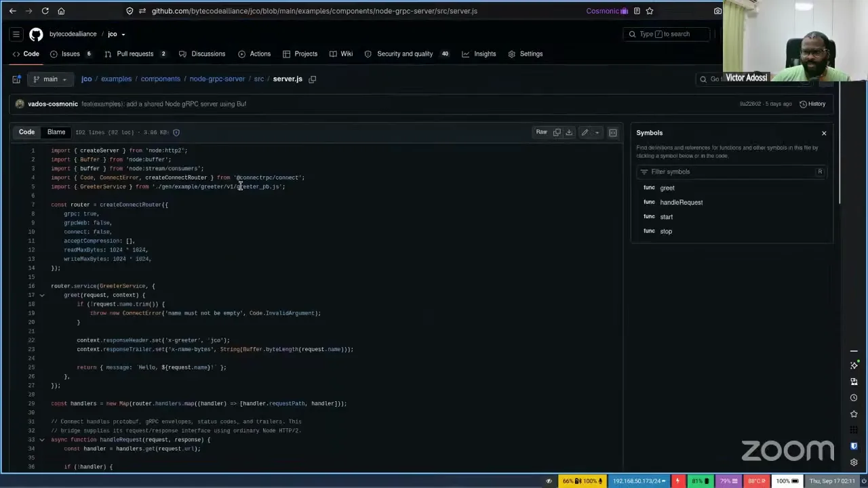View file History
868x488 pixels.
pyautogui.click(x=812, y=104)
